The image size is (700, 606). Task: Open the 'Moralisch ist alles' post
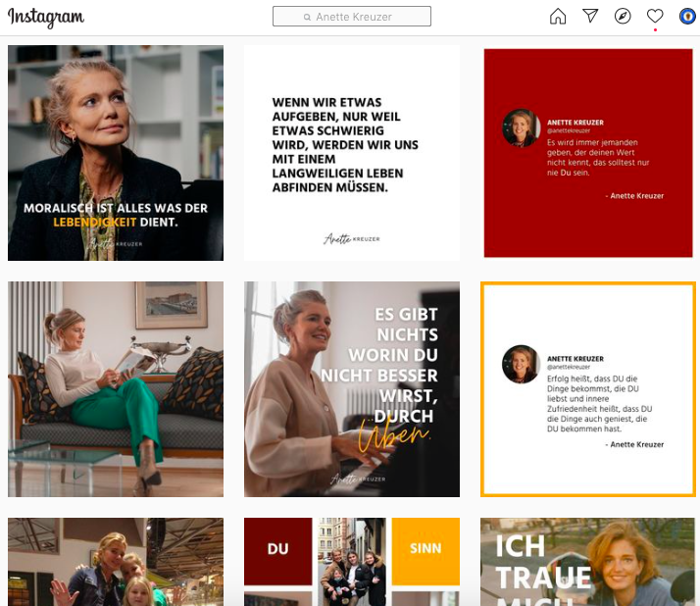coord(116,153)
